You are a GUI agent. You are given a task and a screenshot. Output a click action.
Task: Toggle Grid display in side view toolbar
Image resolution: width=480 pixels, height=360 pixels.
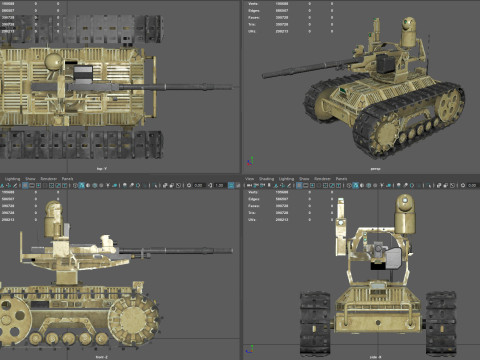pos(299,185)
